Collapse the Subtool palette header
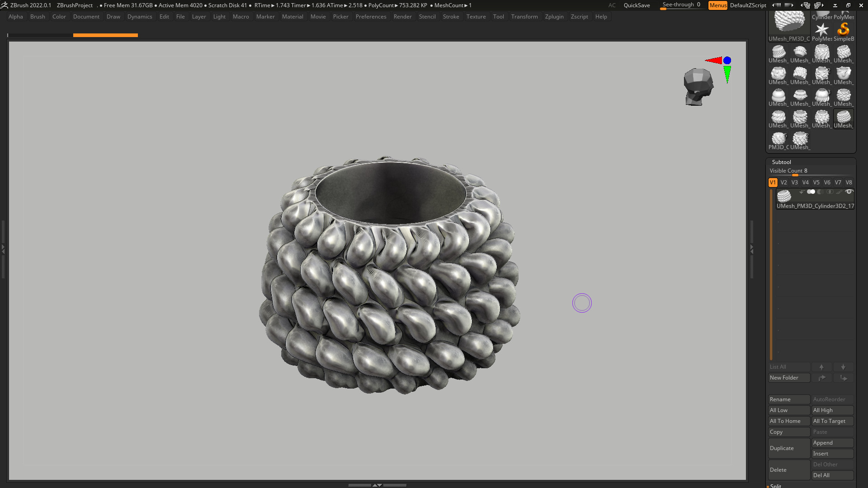The image size is (868, 488). 782,162
